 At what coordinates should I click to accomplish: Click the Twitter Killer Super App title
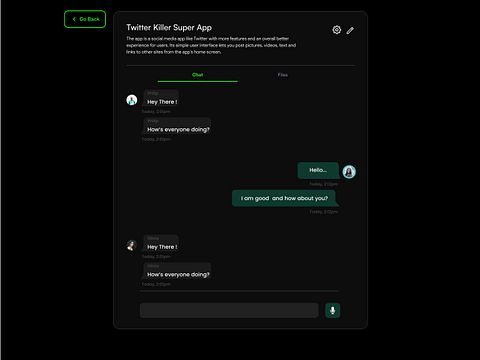169,28
